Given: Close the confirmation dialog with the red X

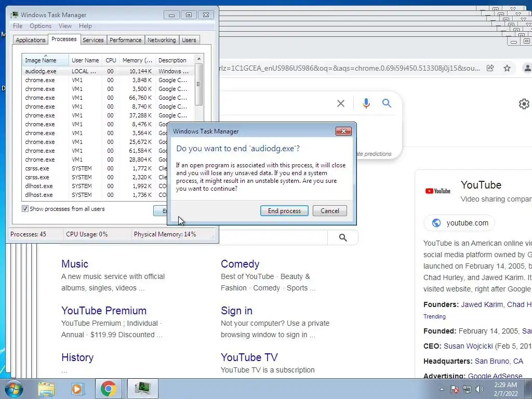Looking at the screenshot, I should 343,131.
